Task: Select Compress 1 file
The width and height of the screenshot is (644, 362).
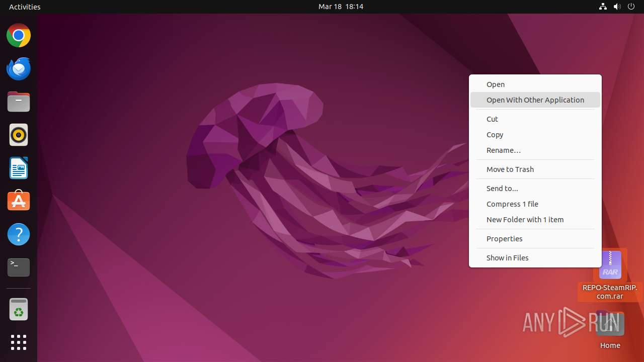Action: pos(535,204)
